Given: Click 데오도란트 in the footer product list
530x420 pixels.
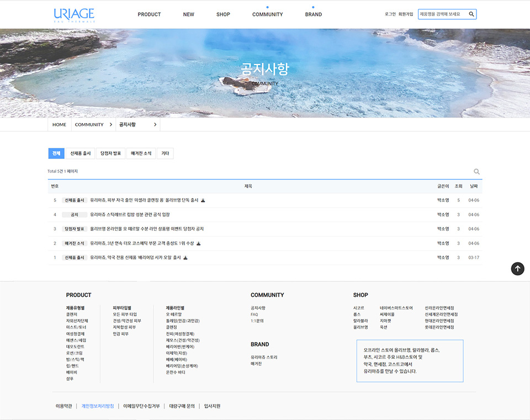Looking at the screenshot, I should coord(75,347).
